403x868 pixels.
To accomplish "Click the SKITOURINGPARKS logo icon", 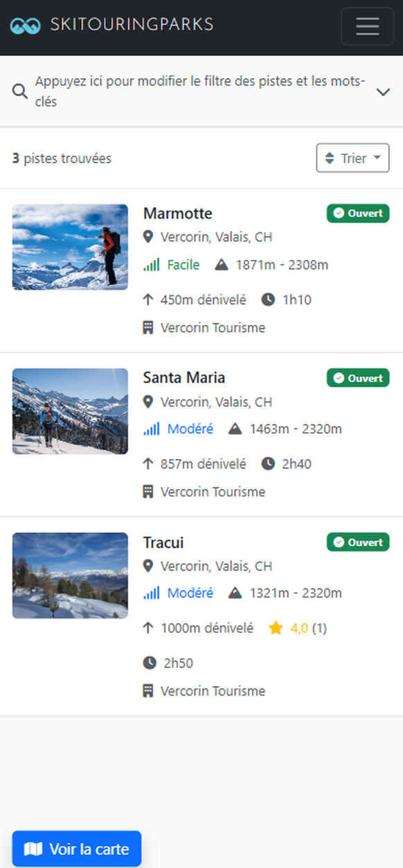I will click(x=26, y=26).
